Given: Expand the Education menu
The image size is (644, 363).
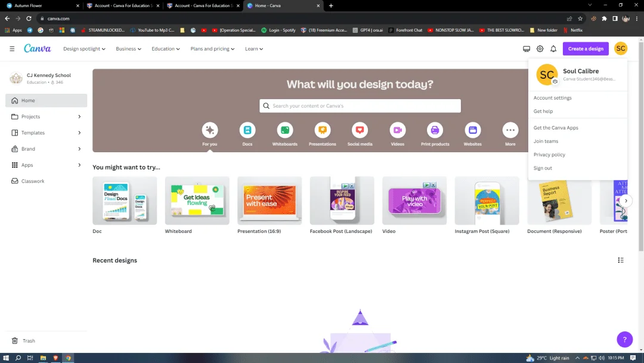Looking at the screenshot, I should 166,48.
